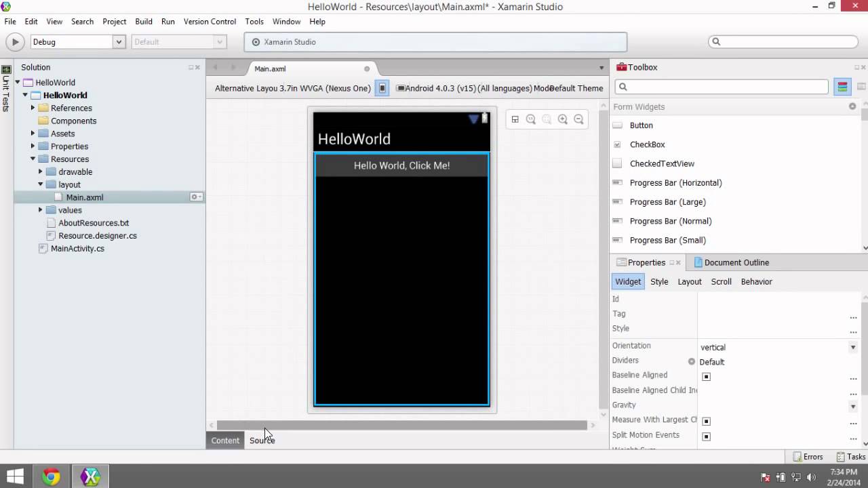Open the File menu
The height and width of the screenshot is (488, 868).
10,22
